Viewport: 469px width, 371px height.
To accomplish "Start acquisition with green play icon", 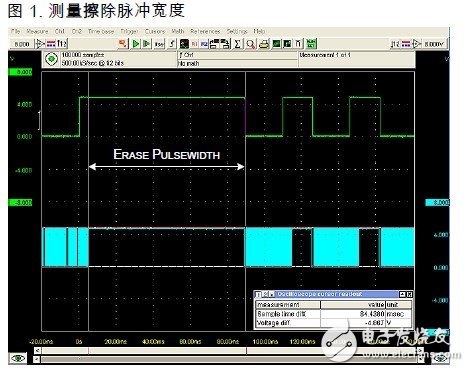I will tap(136, 44).
